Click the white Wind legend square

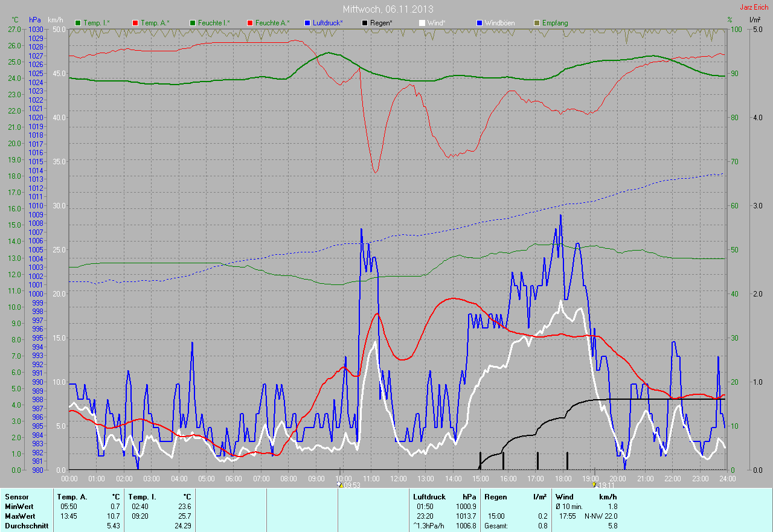point(422,23)
